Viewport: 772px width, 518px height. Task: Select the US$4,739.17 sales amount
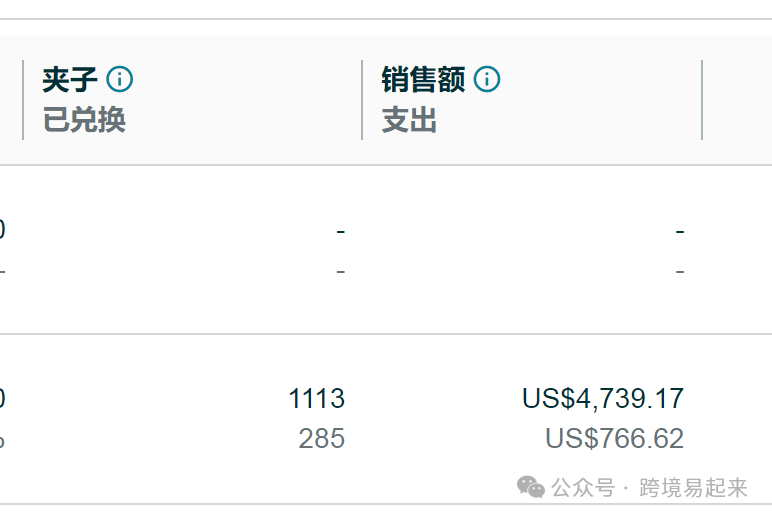603,398
